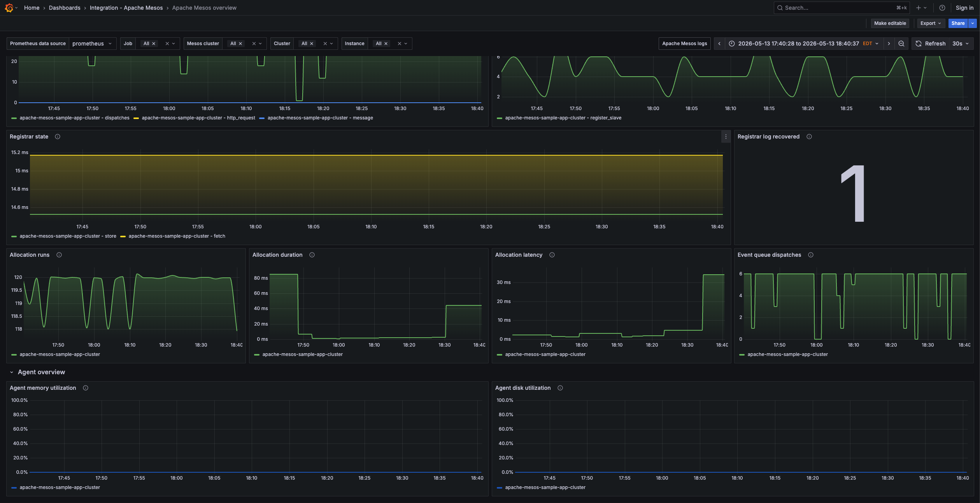Open the prometheus data source dropdown
Viewport: 980px width, 503px height.
coord(93,44)
